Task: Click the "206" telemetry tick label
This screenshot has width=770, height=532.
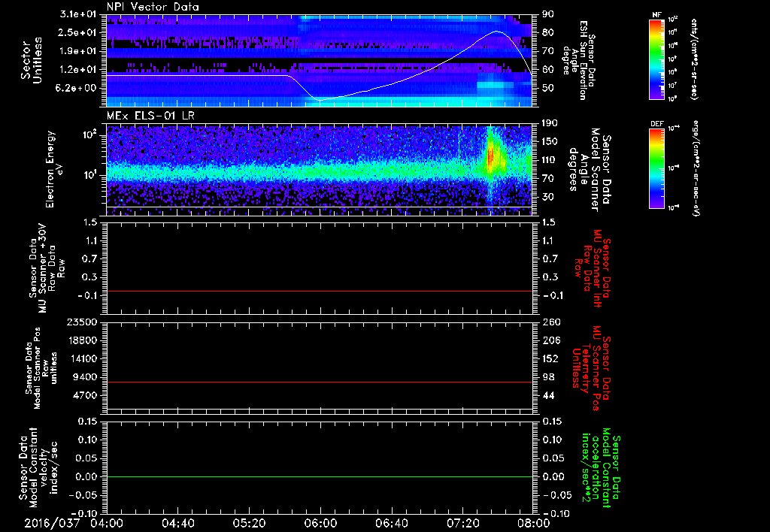Action: [550, 340]
